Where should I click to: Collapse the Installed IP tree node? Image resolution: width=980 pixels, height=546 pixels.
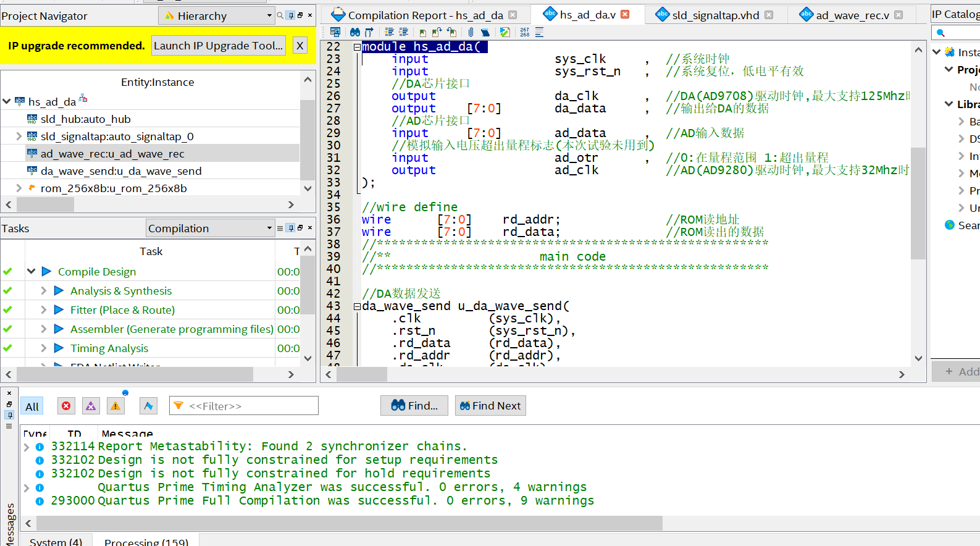pos(937,52)
